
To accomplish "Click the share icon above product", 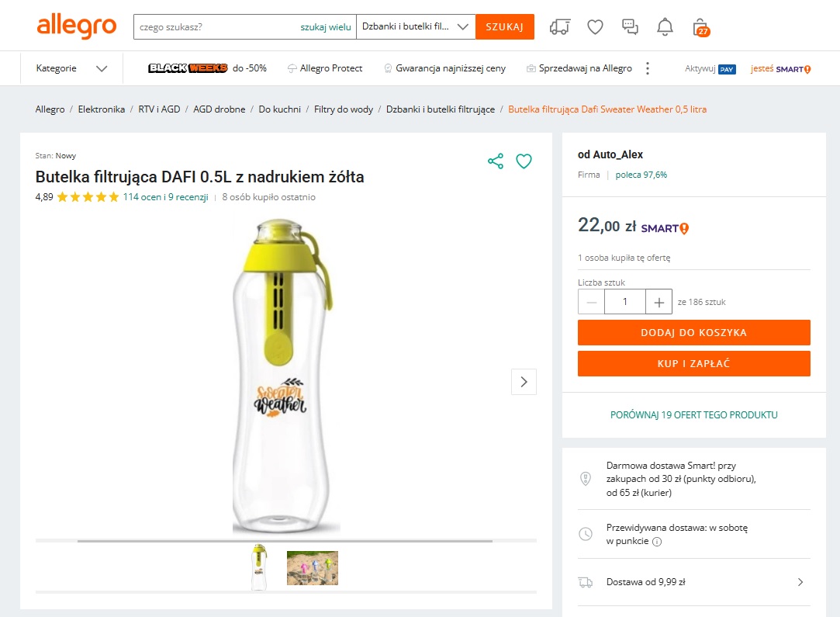I will 496,161.
